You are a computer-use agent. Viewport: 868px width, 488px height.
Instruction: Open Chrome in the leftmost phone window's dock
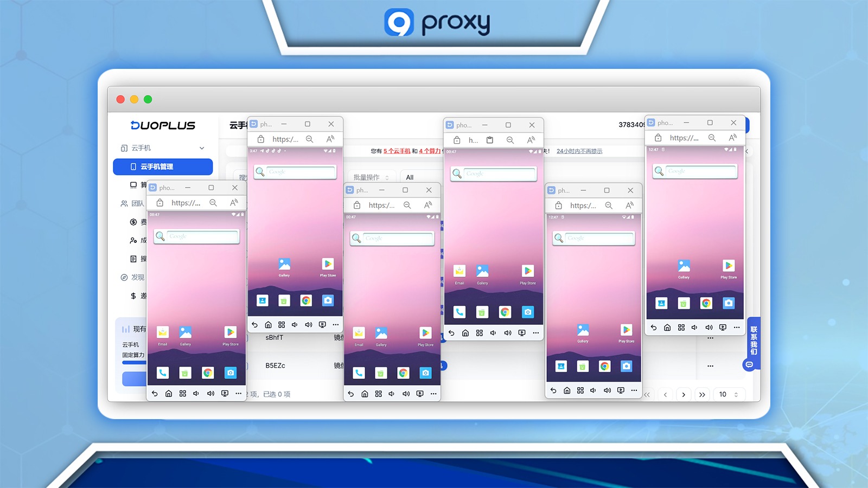click(x=207, y=373)
